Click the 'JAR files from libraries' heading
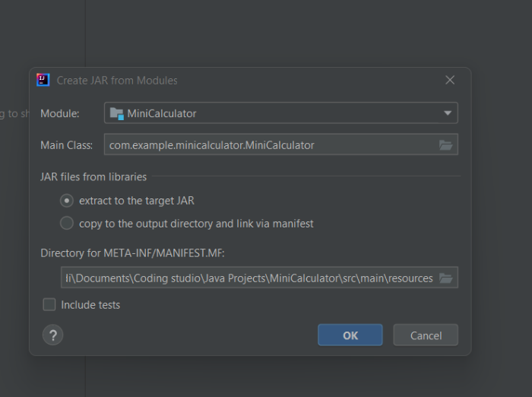The height and width of the screenshot is (397, 532). click(x=93, y=176)
